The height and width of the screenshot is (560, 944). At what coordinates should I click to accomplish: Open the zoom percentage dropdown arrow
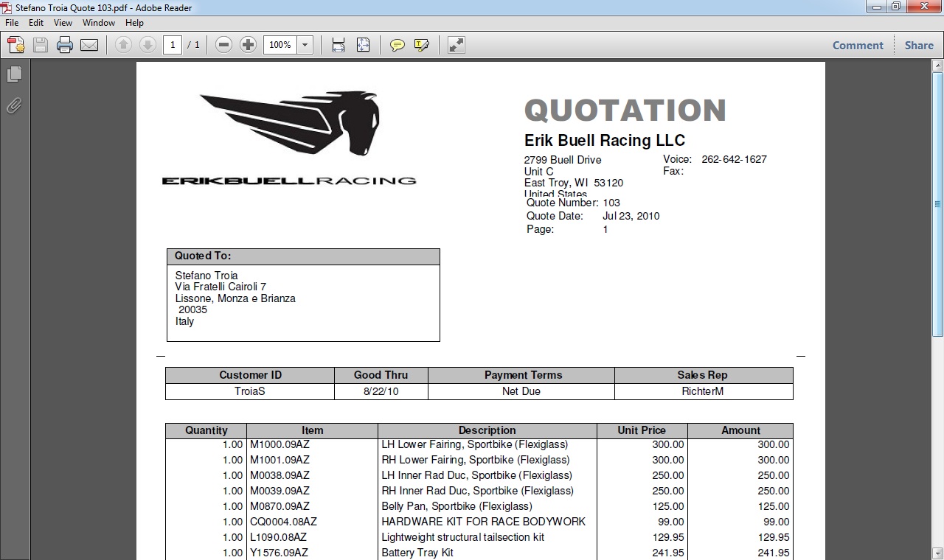(305, 45)
